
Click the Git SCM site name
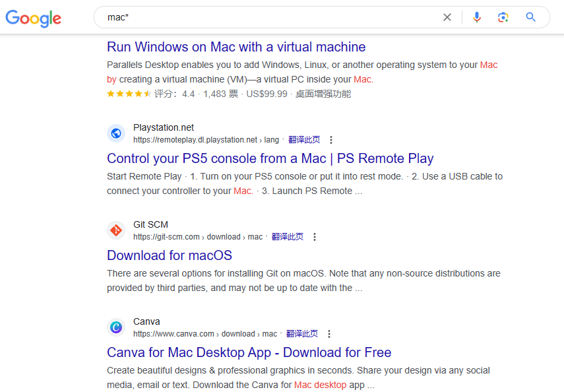[x=150, y=224]
